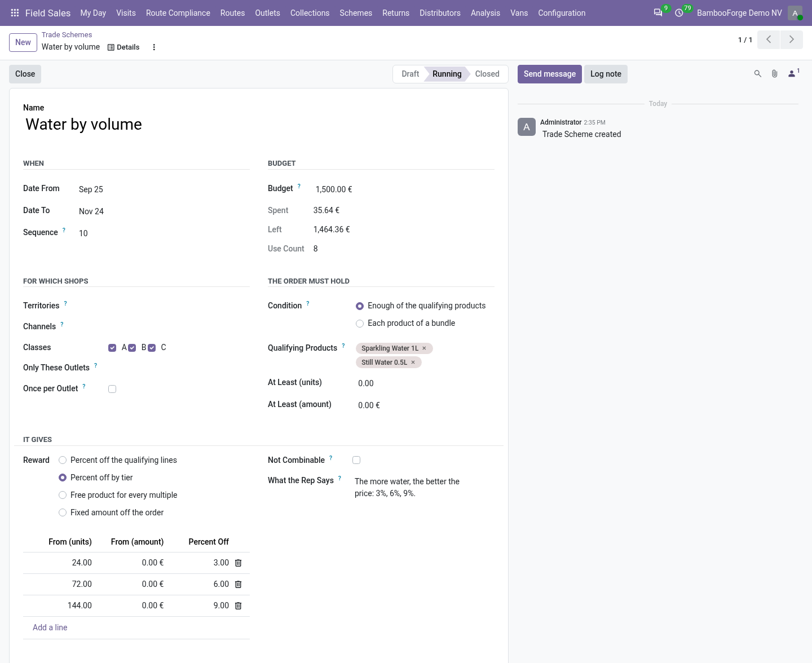Viewport: 812px width, 663px height.
Task: Click the Log note button
Action: click(606, 74)
